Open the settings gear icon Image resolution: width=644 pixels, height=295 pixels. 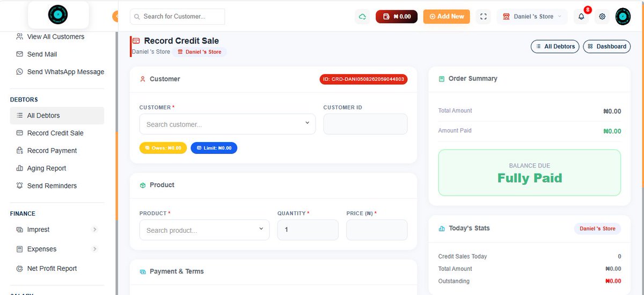tap(602, 17)
